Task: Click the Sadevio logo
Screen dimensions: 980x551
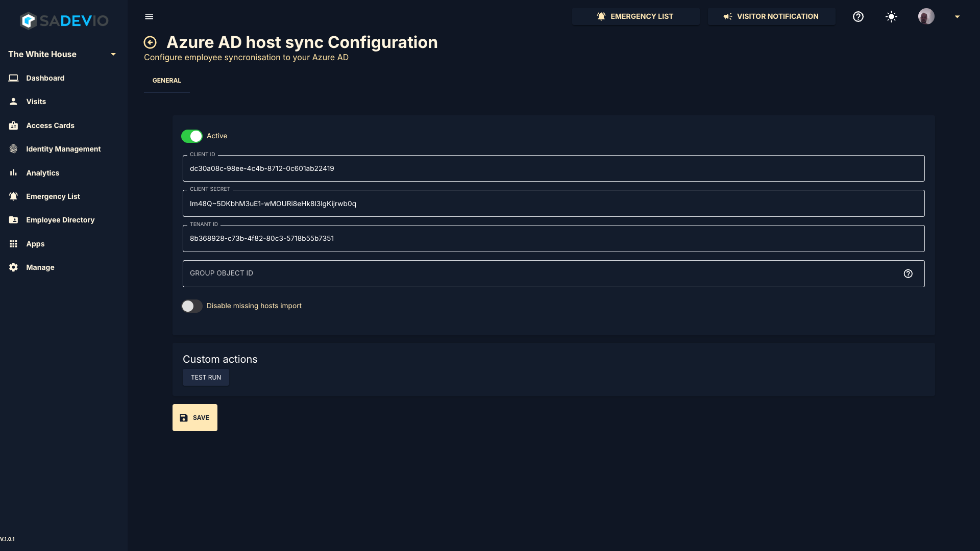Action: 64,21
